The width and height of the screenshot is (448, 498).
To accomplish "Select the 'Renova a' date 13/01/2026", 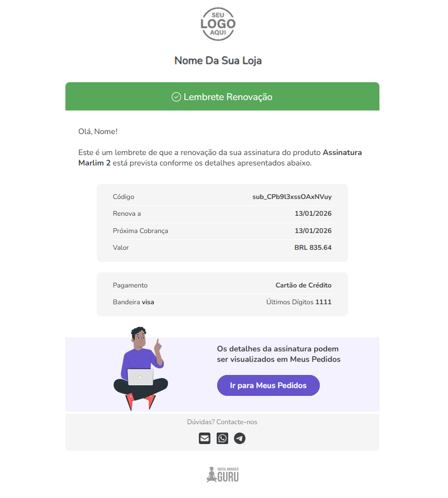I will coord(313,214).
